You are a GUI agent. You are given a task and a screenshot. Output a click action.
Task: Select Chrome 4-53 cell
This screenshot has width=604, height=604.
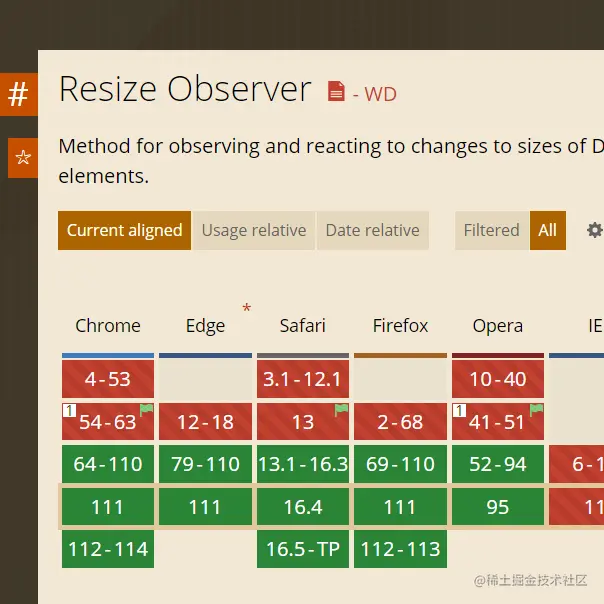pyautogui.click(x=108, y=379)
